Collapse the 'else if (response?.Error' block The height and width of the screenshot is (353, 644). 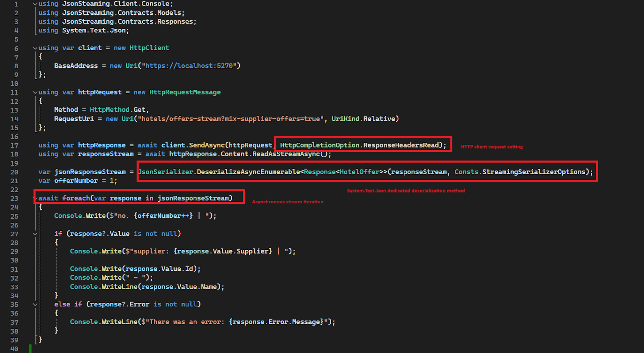point(35,304)
